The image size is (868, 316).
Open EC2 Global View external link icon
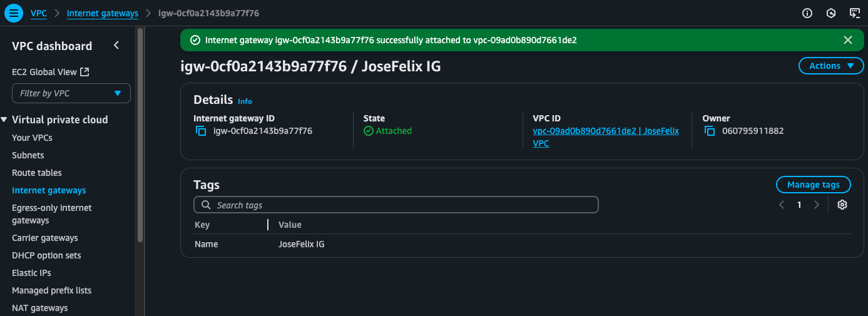[85, 72]
